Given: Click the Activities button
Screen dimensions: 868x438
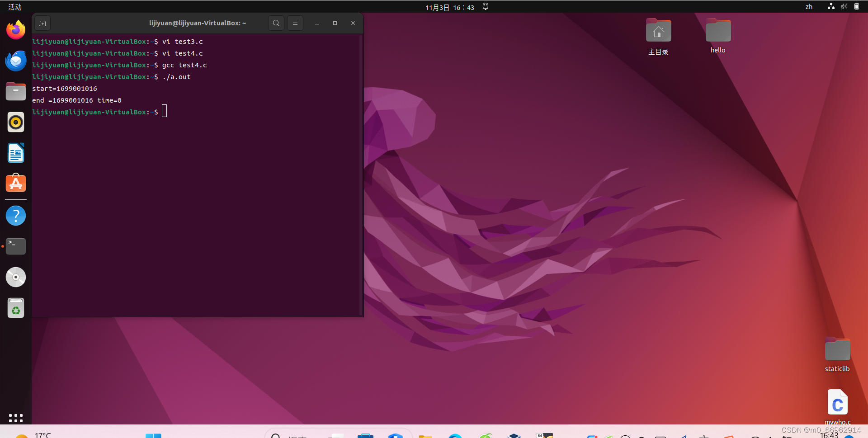Looking at the screenshot, I should [15, 7].
